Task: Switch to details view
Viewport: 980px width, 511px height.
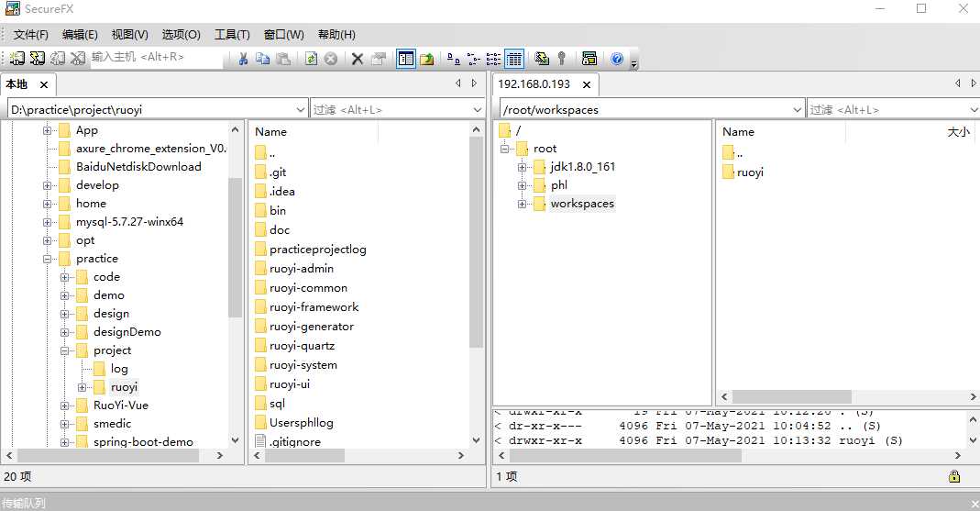Action: click(x=513, y=59)
